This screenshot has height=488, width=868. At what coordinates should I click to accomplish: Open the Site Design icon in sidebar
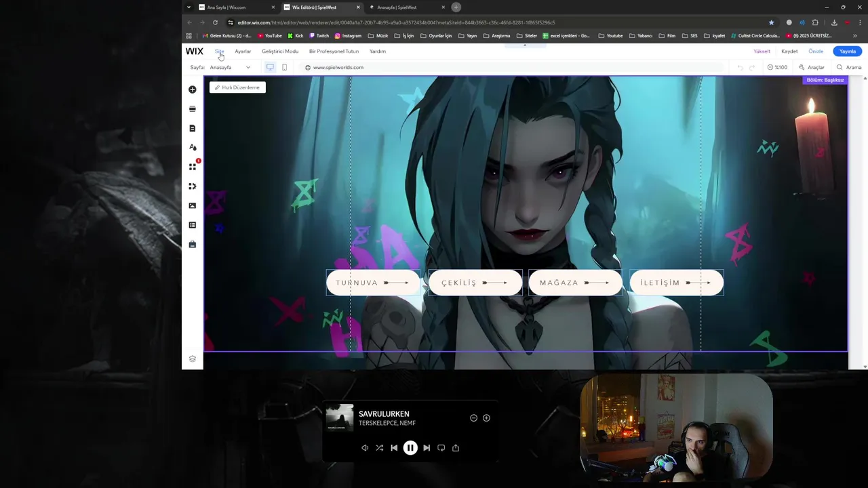click(x=193, y=147)
